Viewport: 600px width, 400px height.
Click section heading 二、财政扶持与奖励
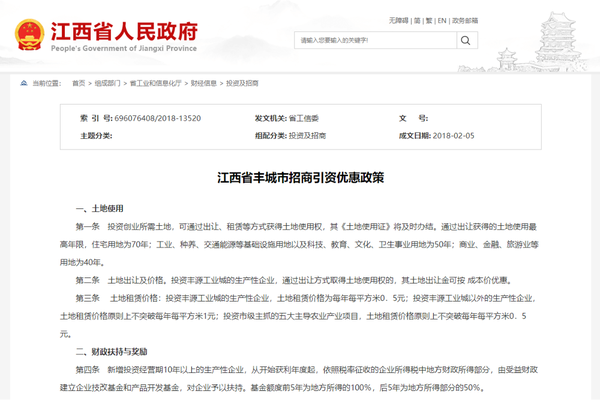(111, 352)
